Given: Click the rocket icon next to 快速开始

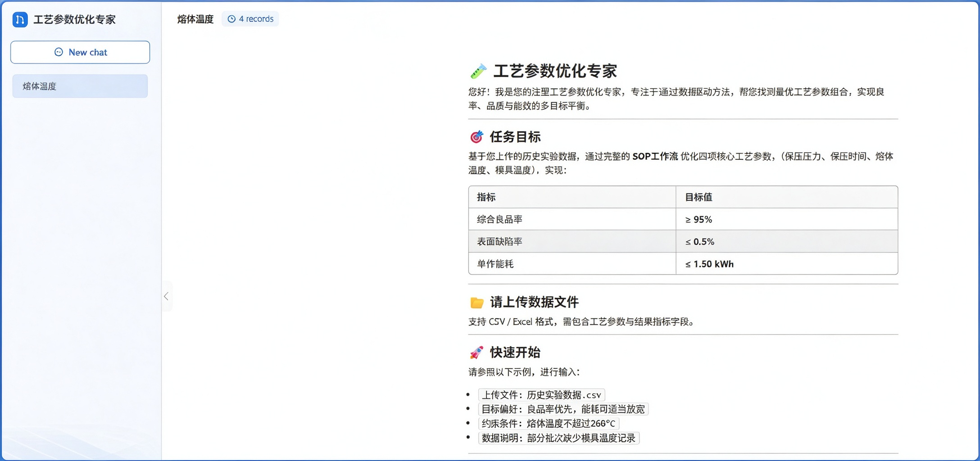Looking at the screenshot, I should coord(476,352).
